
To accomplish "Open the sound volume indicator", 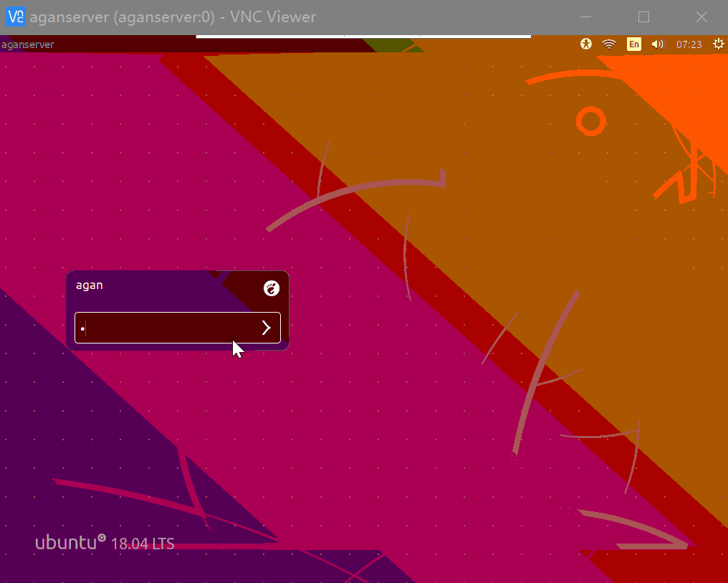I will click(x=658, y=44).
